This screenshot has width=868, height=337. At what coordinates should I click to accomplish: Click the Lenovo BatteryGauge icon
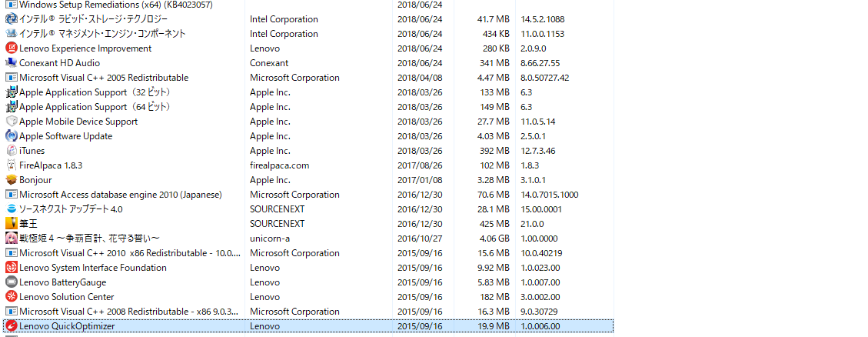point(11,282)
